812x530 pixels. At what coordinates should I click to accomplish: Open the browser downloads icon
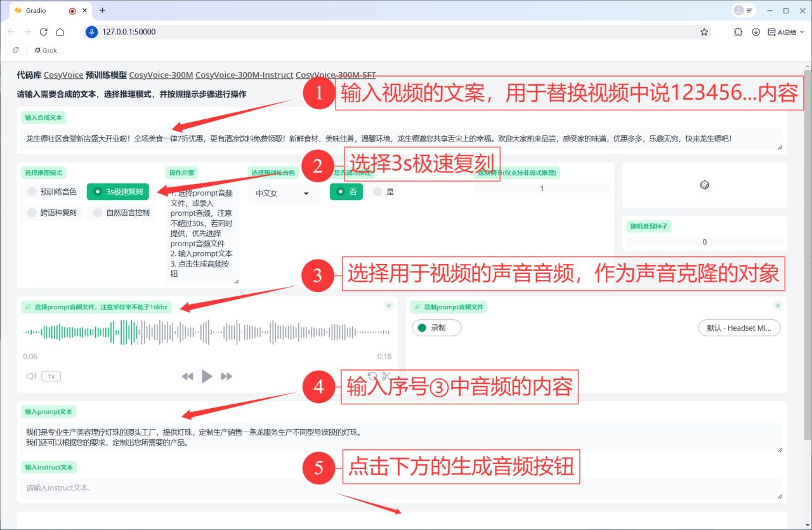pyautogui.click(x=756, y=32)
